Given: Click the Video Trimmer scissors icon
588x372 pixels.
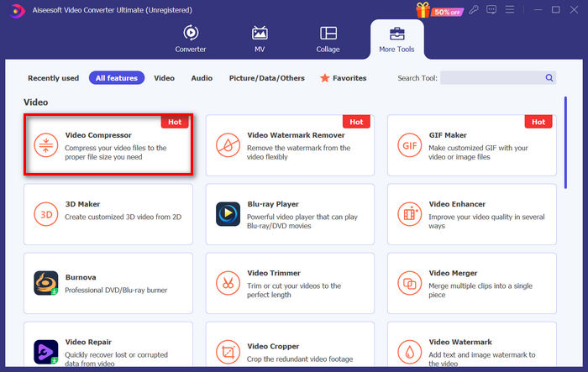Looking at the screenshot, I should tap(228, 283).
